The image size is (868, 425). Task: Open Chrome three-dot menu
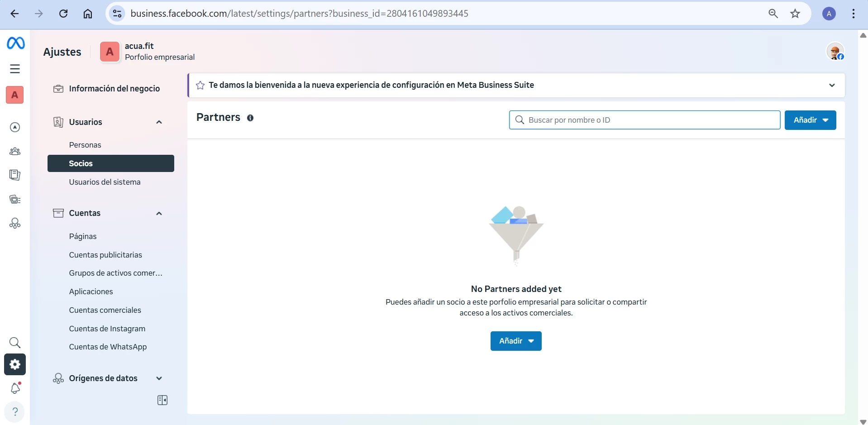click(x=854, y=14)
